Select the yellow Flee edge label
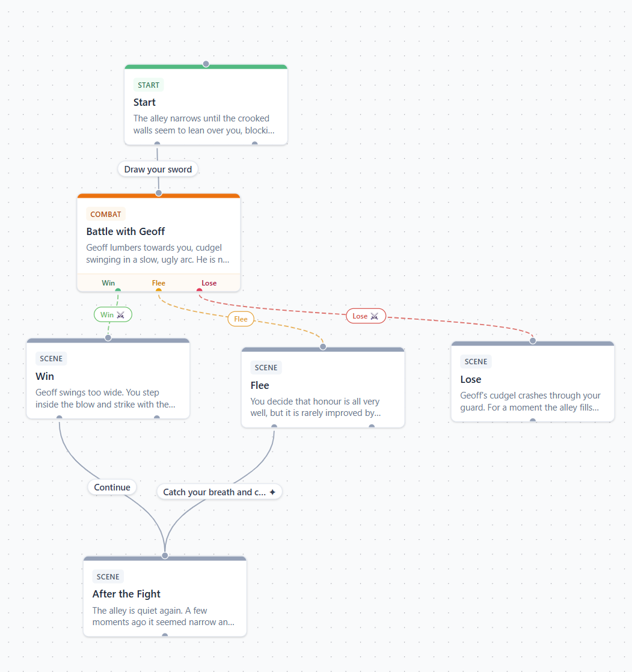632x672 pixels. pyautogui.click(x=241, y=319)
